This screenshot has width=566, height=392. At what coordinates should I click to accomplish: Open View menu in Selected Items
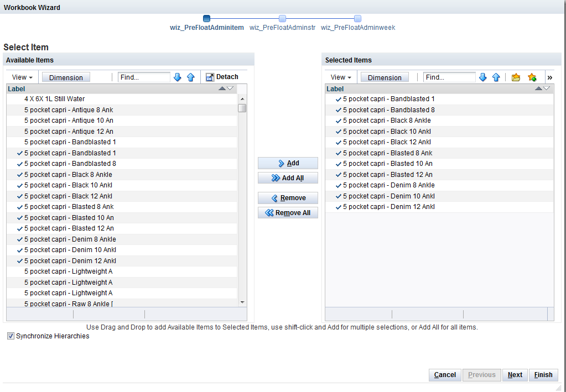tap(341, 77)
